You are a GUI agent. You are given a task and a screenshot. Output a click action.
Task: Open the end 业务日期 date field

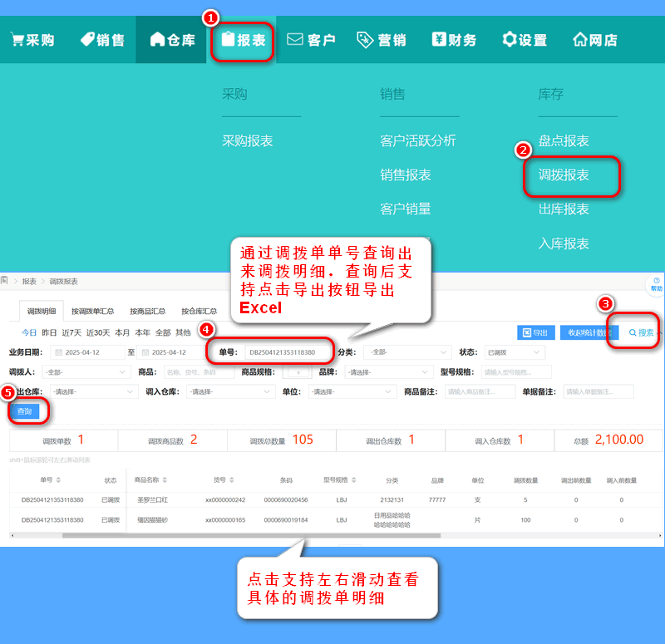tap(172, 352)
